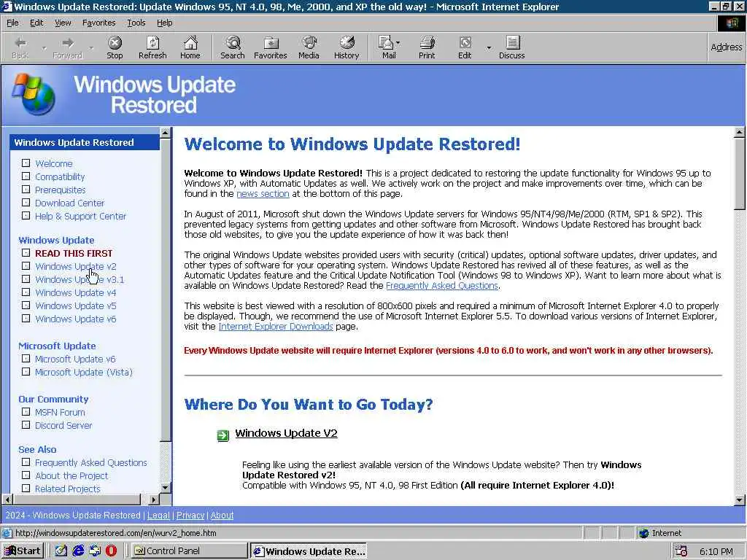Screen dimensions: 747x560
Task: Open Windows Update v6 sidebar link
Action: [76, 319]
